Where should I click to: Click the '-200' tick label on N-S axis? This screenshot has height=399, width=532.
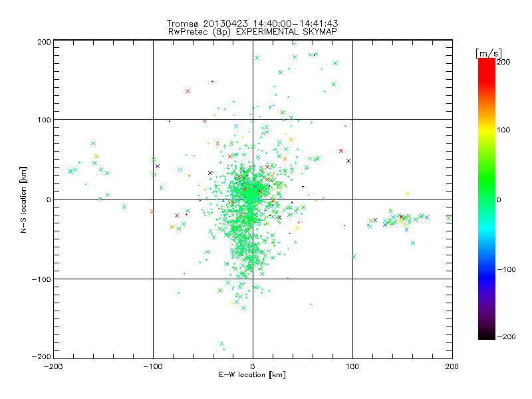(41, 356)
